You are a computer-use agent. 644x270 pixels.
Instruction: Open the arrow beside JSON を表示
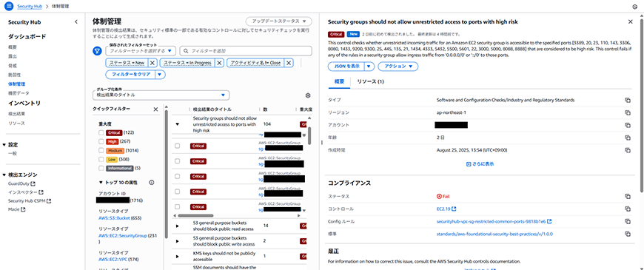(x=369, y=66)
